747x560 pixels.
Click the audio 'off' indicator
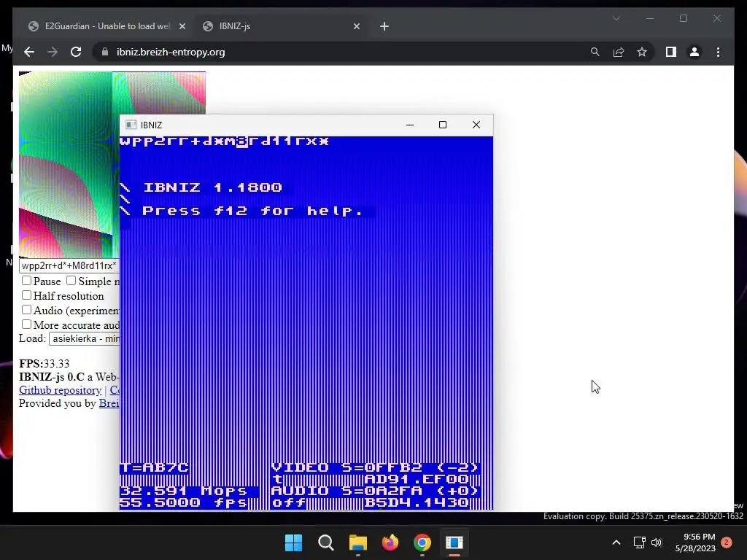[289, 502]
